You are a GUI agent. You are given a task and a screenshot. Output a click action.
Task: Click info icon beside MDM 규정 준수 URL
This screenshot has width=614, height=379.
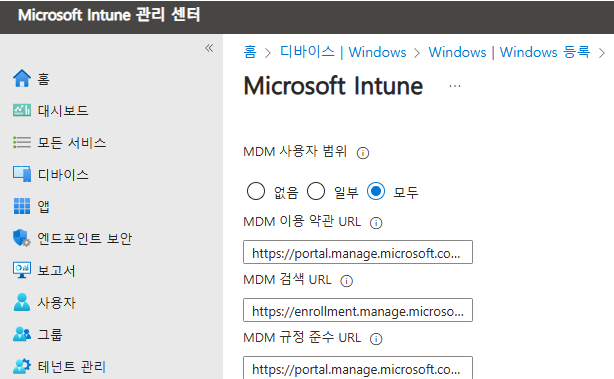pos(376,339)
